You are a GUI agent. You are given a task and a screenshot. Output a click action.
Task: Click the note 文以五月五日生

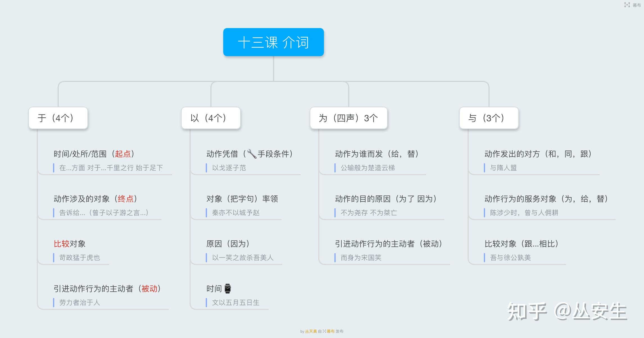click(236, 303)
